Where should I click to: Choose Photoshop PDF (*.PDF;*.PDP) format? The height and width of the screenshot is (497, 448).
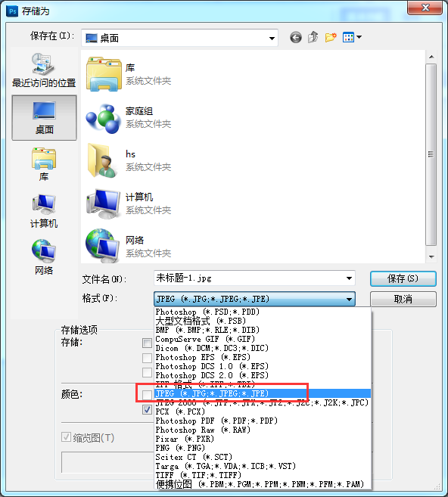(263, 421)
